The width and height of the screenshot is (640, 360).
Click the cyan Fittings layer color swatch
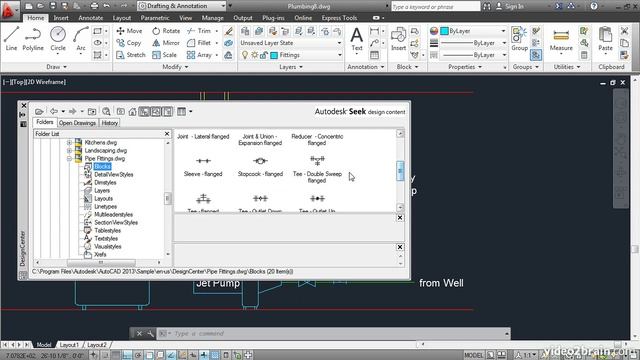pos(274,55)
